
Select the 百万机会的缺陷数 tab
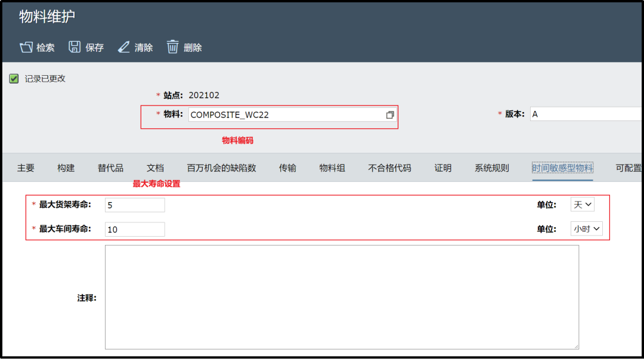(x=221, y=168)
